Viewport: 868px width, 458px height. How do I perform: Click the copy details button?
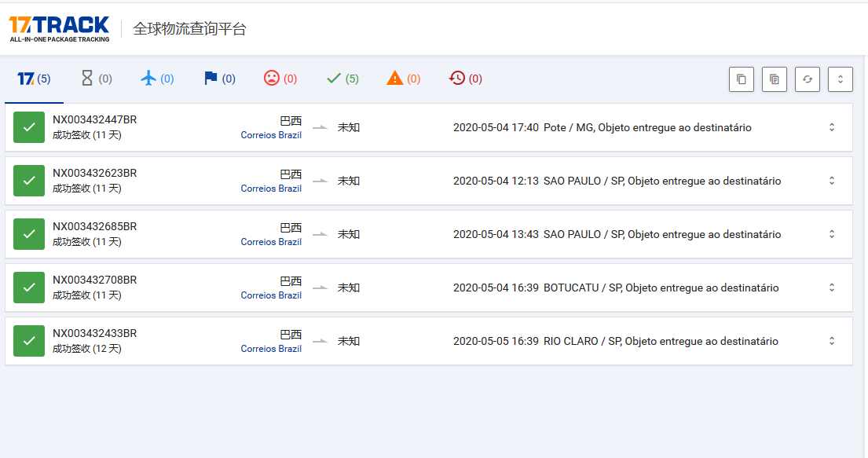click(775, 79)
